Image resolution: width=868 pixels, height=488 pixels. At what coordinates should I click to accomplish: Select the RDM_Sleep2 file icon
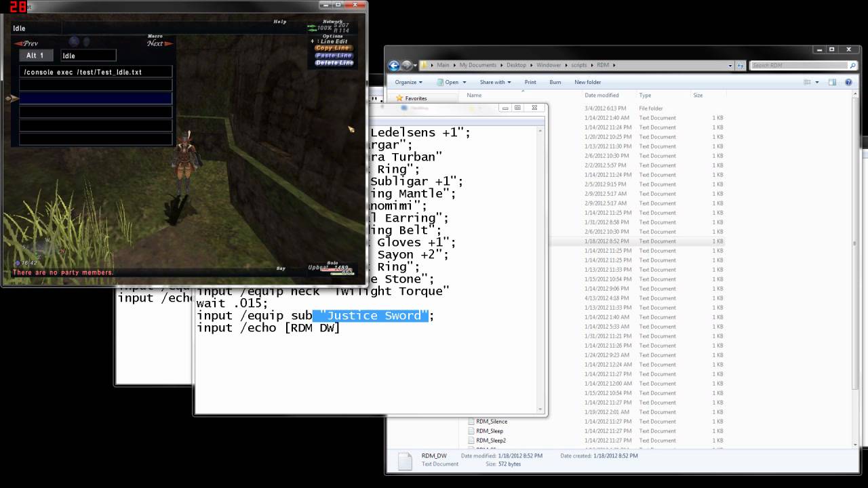click(x=471, y=441)
